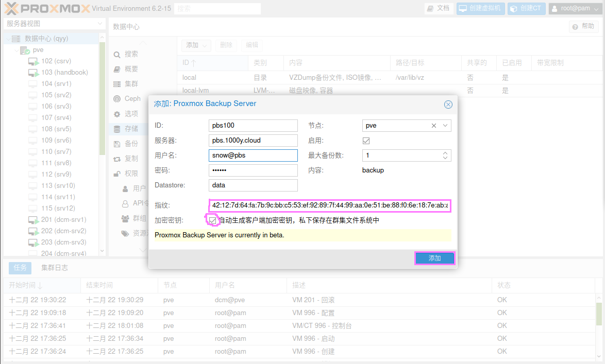Click the search magnifier icon in the datacenter menu
Image resolution: width=605 pixels, height=364 pixels.
(x=117, y=55)
